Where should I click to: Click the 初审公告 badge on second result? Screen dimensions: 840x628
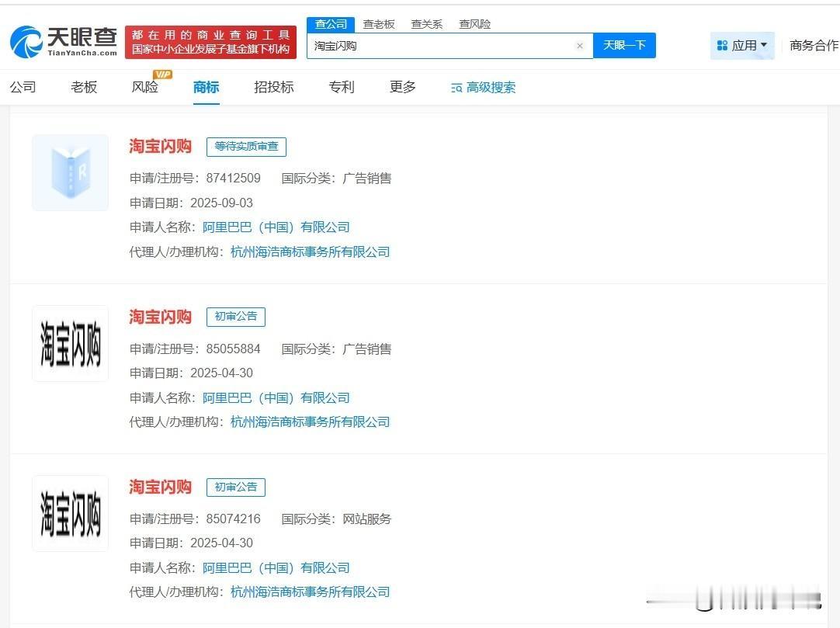click(235, 317)
